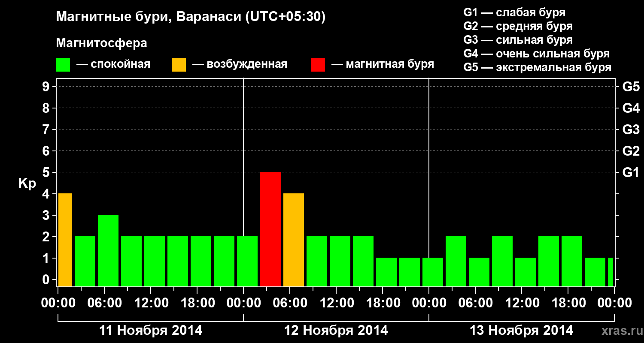This screenshot has width=644, height=343.
Task: Click the orange 'возбужденная' legend swatch
Action: pos(179,65)
